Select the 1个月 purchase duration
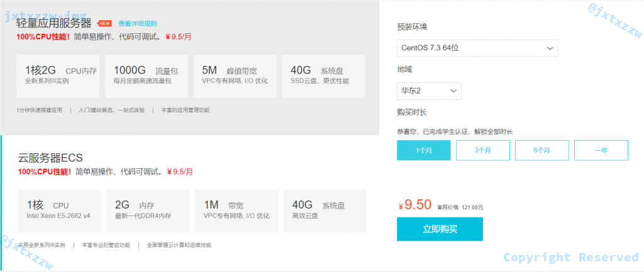This screenshot has height=272, width=644. point(423,150)
